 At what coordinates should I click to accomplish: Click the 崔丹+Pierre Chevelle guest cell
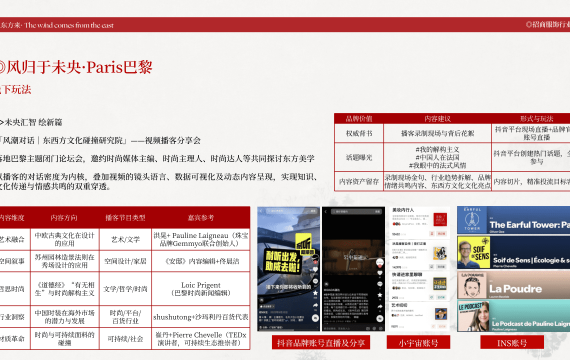(x=201, y=339)
